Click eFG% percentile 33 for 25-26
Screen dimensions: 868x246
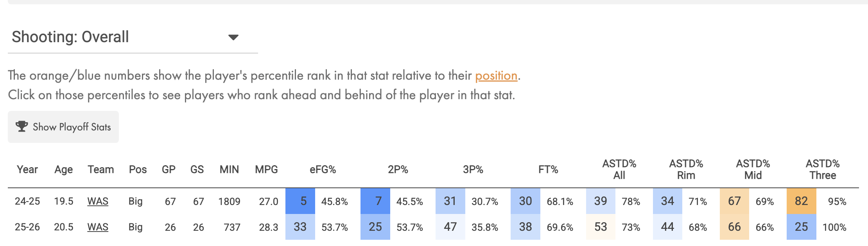[x=300, y=227]
